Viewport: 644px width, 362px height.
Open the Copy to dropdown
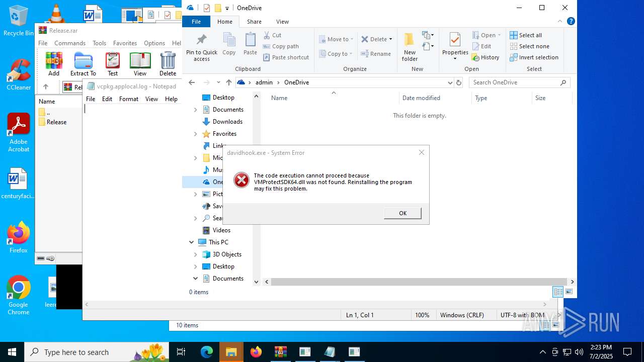[336, 54]
